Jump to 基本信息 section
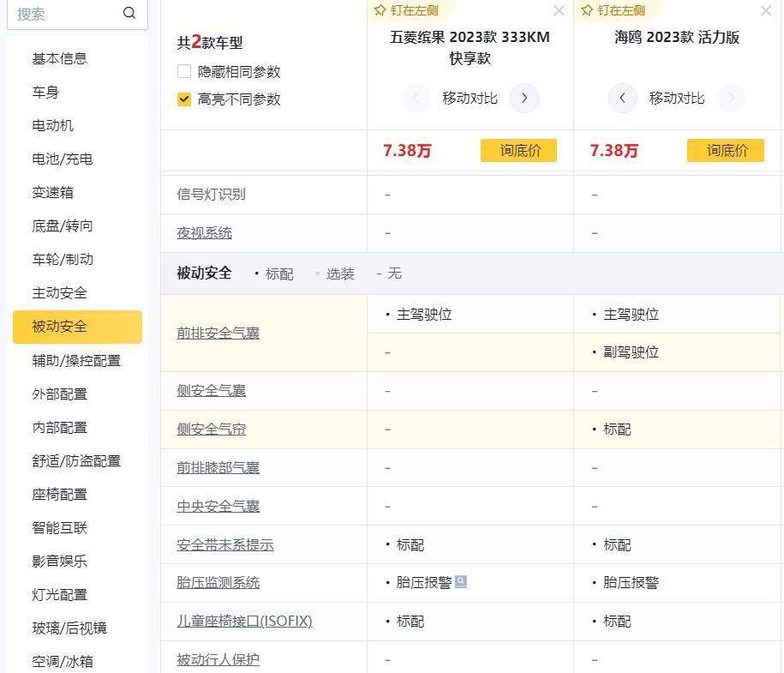This screenshot has height=673, width=784. click(x=59, y=58)
